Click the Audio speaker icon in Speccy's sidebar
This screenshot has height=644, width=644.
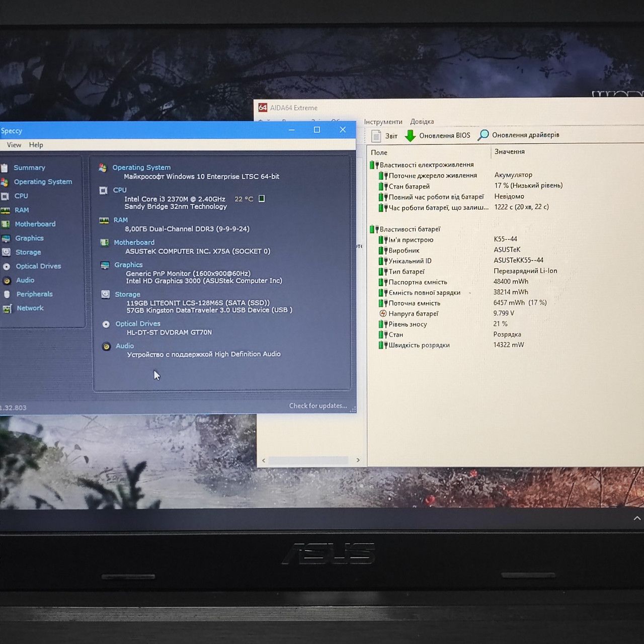point(7,281)
